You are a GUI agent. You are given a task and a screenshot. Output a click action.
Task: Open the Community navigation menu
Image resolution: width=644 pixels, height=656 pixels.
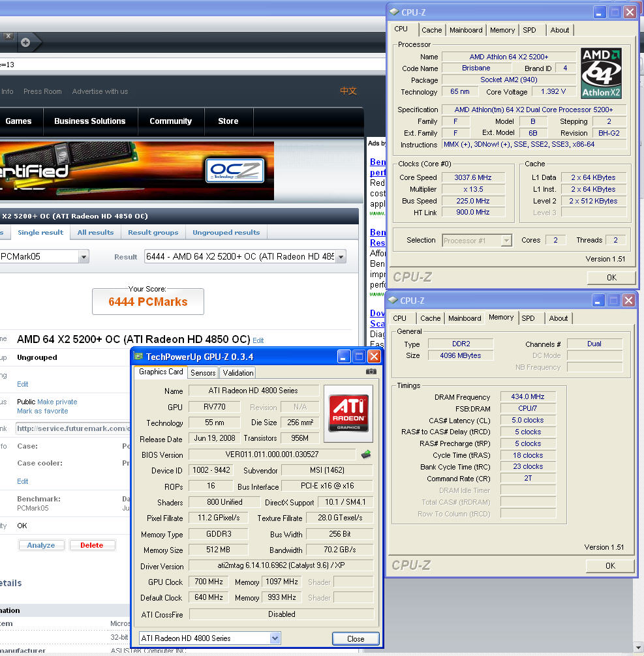(x=170, y=121)
